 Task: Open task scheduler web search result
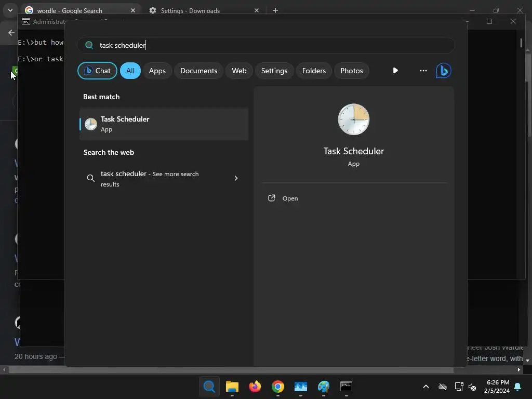[164, 179]
